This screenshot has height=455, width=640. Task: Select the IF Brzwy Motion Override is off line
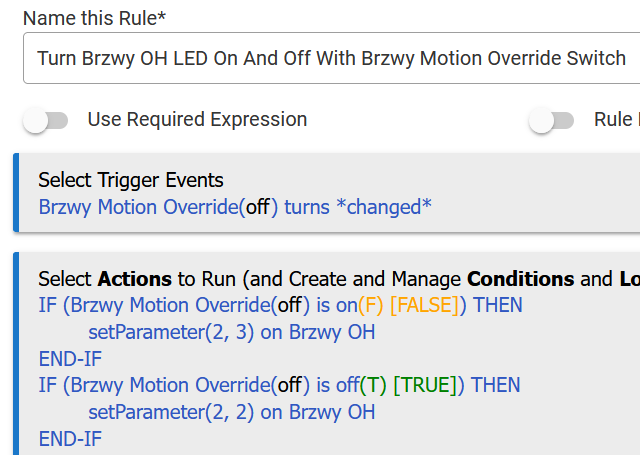coord(279,385)
